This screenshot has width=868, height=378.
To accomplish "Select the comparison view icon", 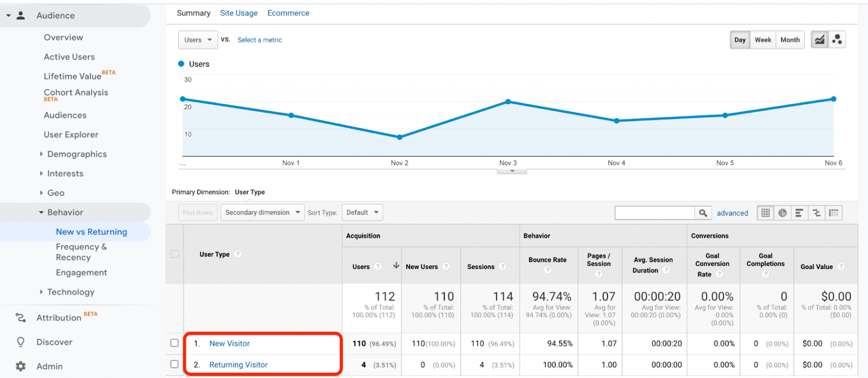I will pos(816,213).
